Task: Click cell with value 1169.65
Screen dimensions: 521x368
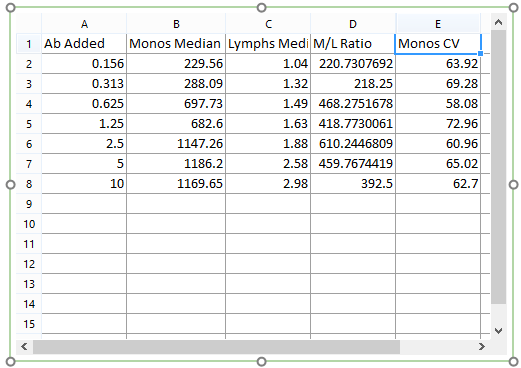Action: pos(176,184)
